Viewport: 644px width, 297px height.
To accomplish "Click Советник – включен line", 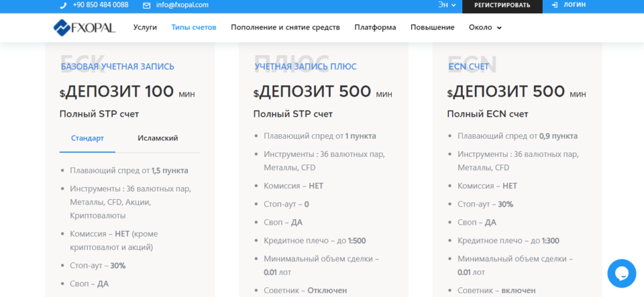I will click(x=497, y=291).
